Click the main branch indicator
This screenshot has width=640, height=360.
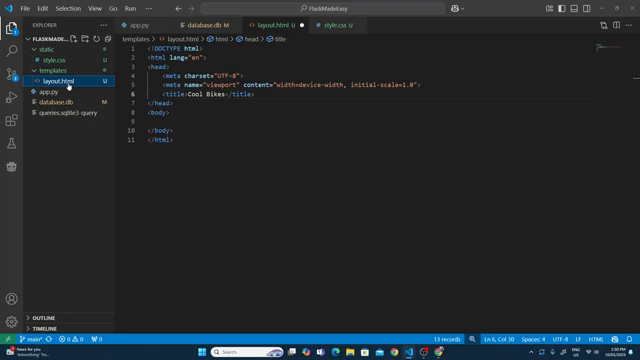31,339
